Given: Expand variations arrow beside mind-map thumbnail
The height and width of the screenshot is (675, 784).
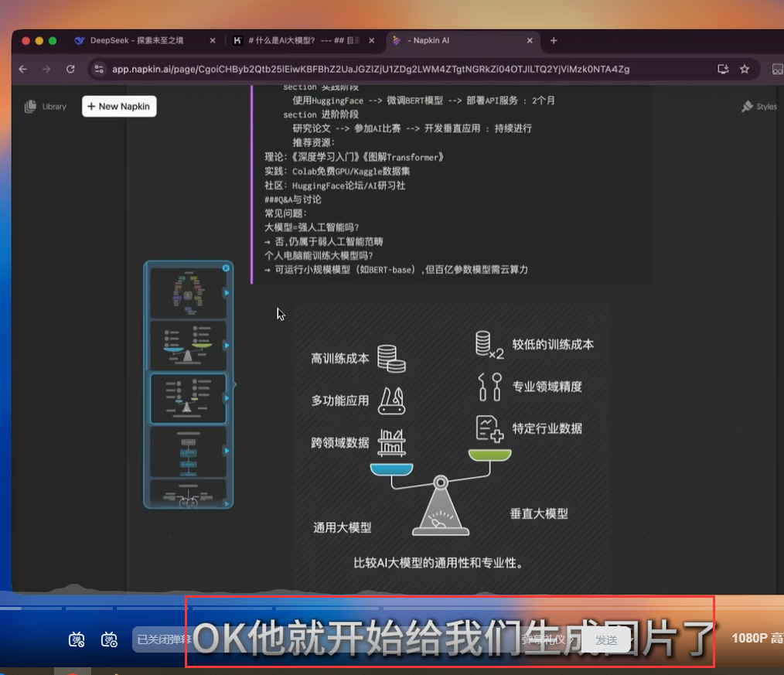Looking at the screenshot, I should pos(227,292).
